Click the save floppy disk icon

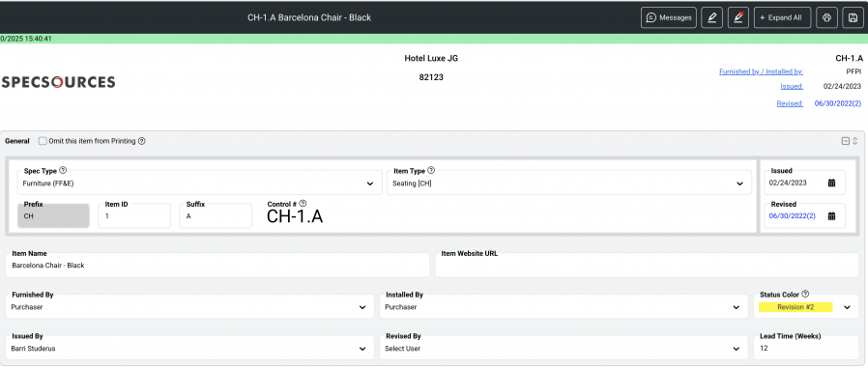pyautogui.click(x=852, y=17)
